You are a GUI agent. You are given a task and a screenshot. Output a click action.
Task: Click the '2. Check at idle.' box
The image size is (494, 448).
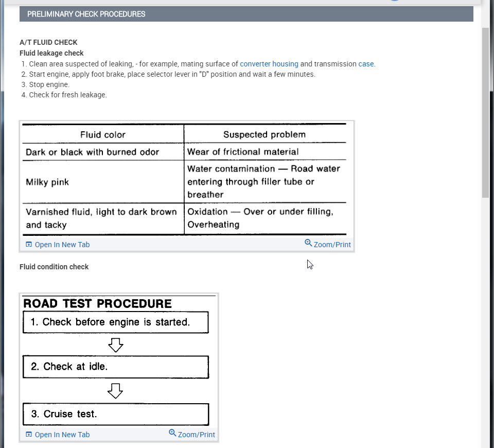(x=116, y=367)
